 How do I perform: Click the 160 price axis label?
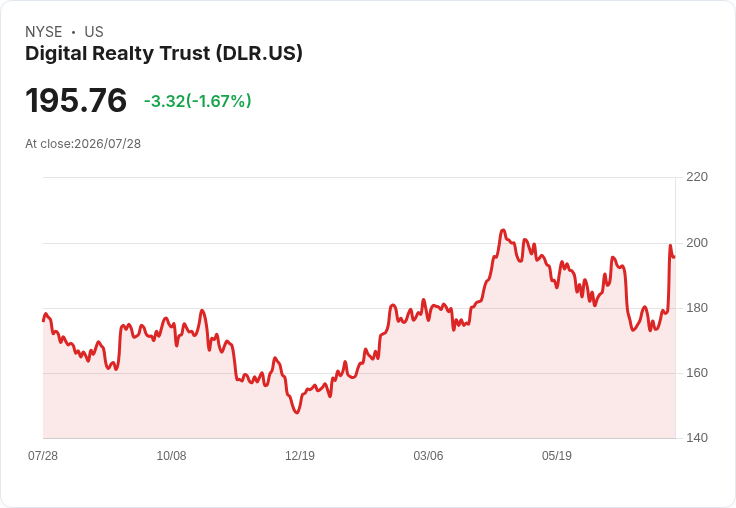click(x=697, y=373)
